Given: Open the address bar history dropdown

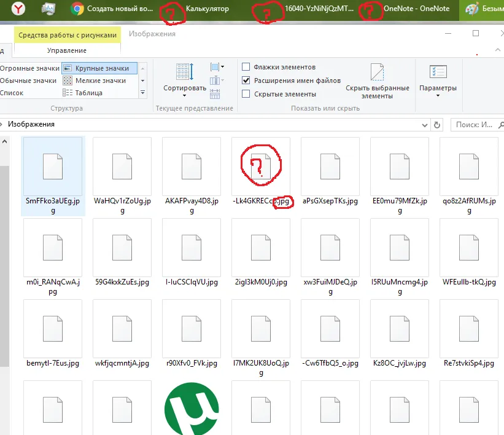Looking at the screenshot, I should coord(425,125).
